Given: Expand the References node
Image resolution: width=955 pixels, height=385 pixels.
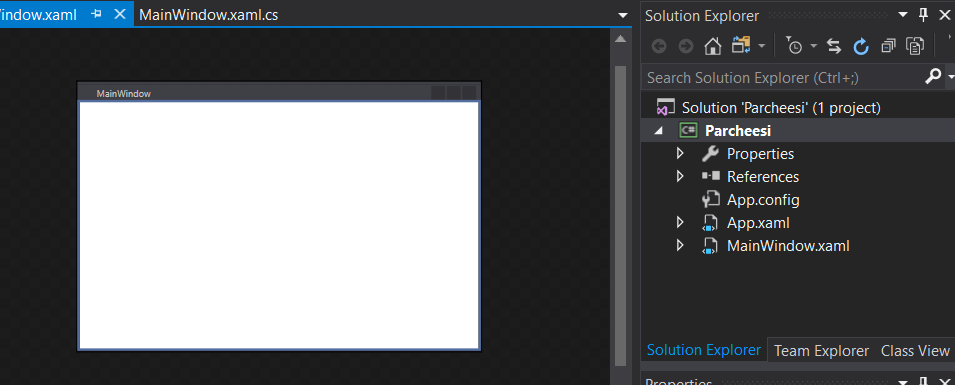Looking at the screenshot, I should 680,177.
